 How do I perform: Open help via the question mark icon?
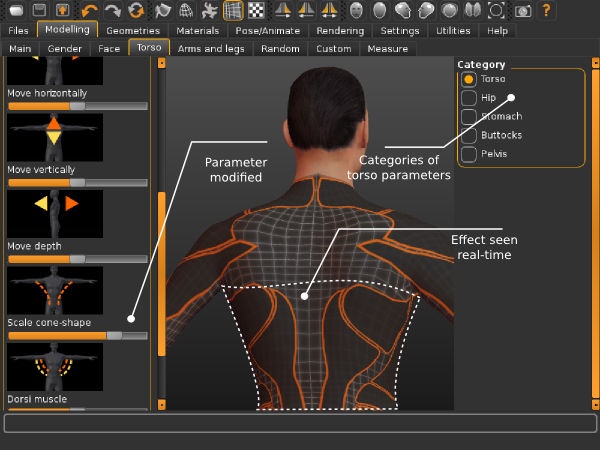tap(546, 11)
